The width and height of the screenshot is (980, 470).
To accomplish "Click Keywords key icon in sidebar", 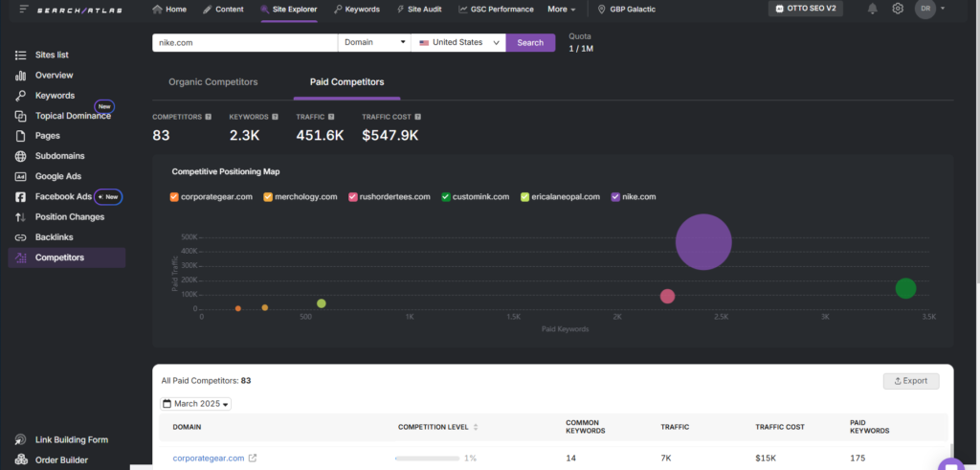I will (x=21, y=96).
